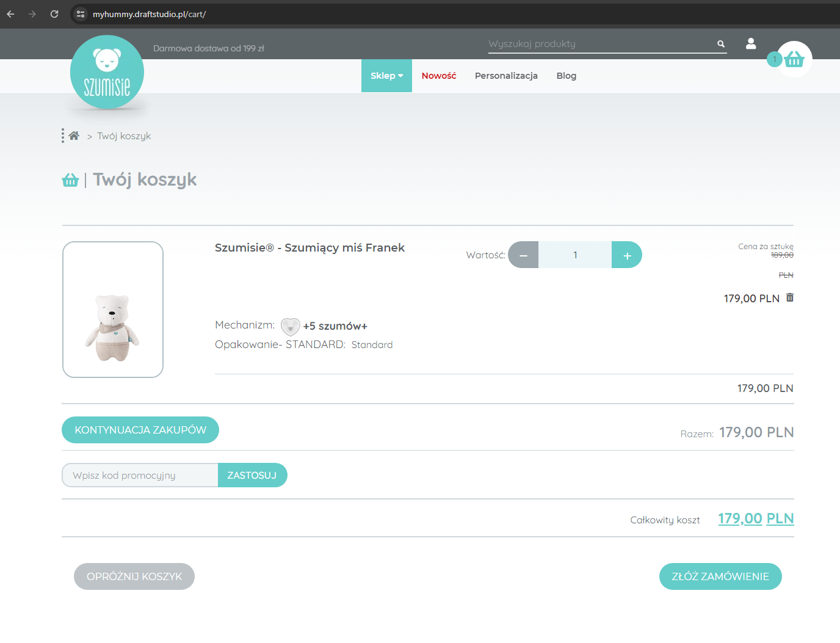Increase quantity with the plus button

pos(626,255)
